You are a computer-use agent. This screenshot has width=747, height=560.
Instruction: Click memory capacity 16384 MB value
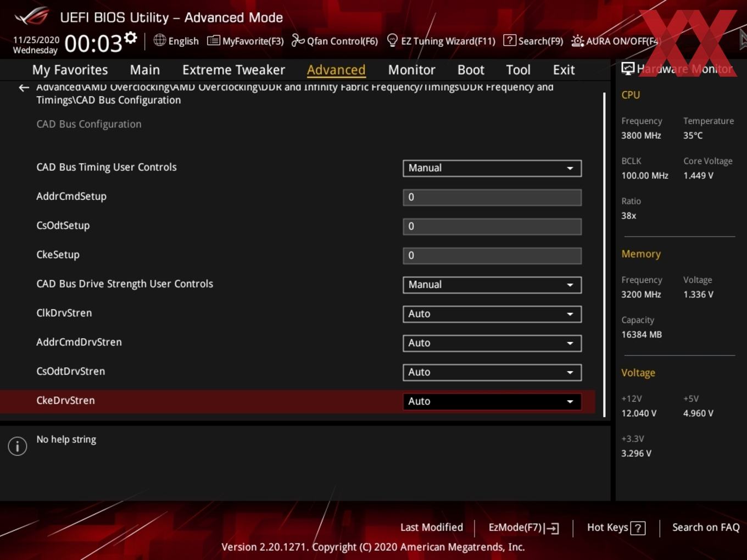click(642, 334)
